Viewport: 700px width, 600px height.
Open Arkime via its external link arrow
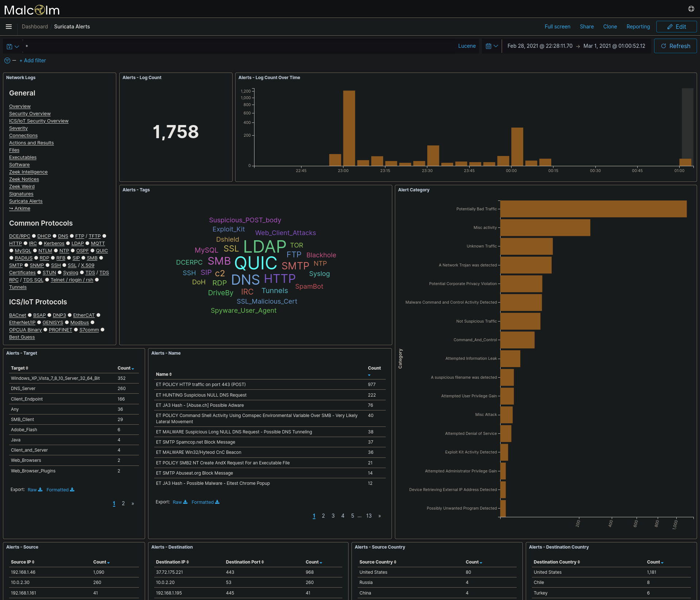(x=11, y=208)
